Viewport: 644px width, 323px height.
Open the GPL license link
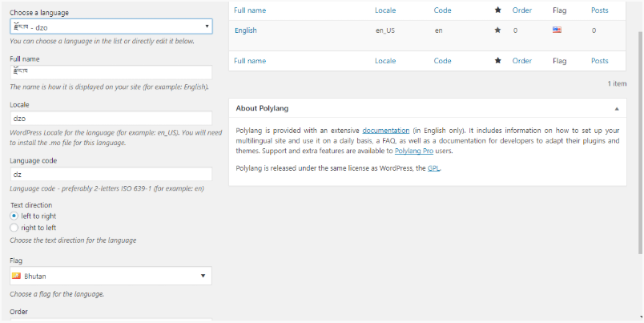coord(433,168)
